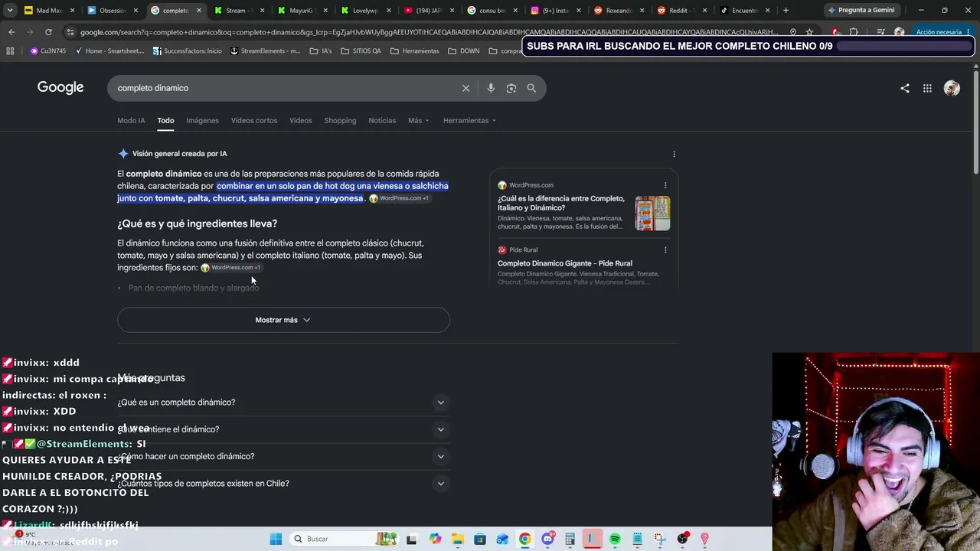Open Snipping Tool from the taskbar
The image size is (980, 551).
point(660,539)
